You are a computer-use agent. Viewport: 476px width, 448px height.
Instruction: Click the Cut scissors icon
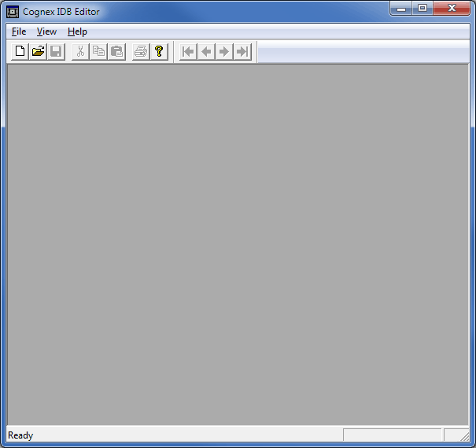[x=80, y=51]
